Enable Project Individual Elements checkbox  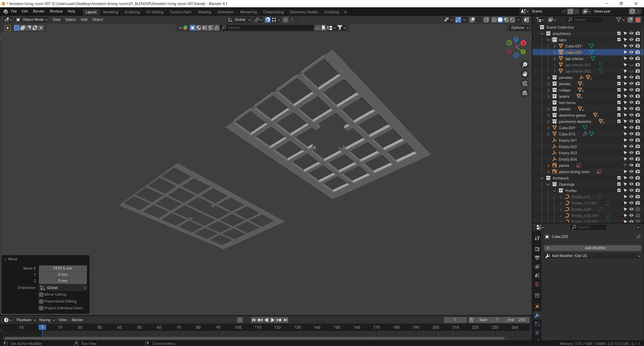[x=41, y=308]
